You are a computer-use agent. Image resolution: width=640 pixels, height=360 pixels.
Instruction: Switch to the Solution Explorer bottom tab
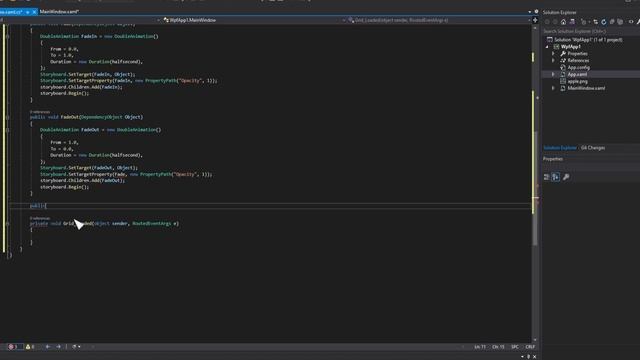560,148
